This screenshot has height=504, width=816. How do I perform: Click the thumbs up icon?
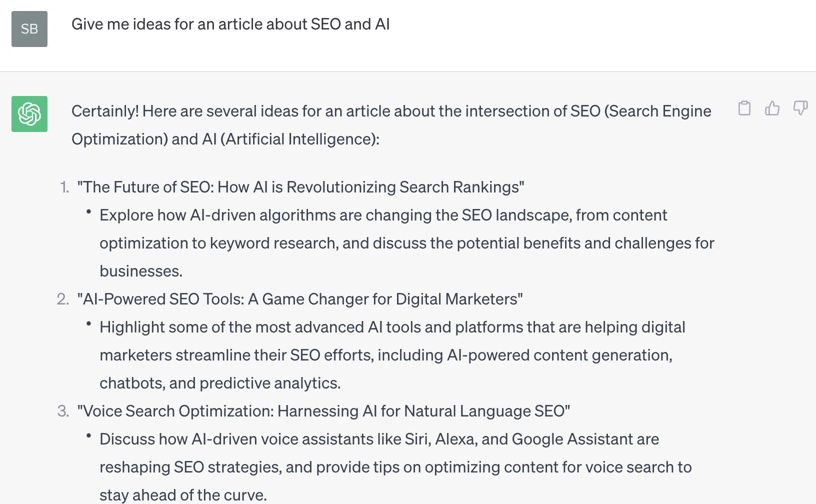click(772, 108)
